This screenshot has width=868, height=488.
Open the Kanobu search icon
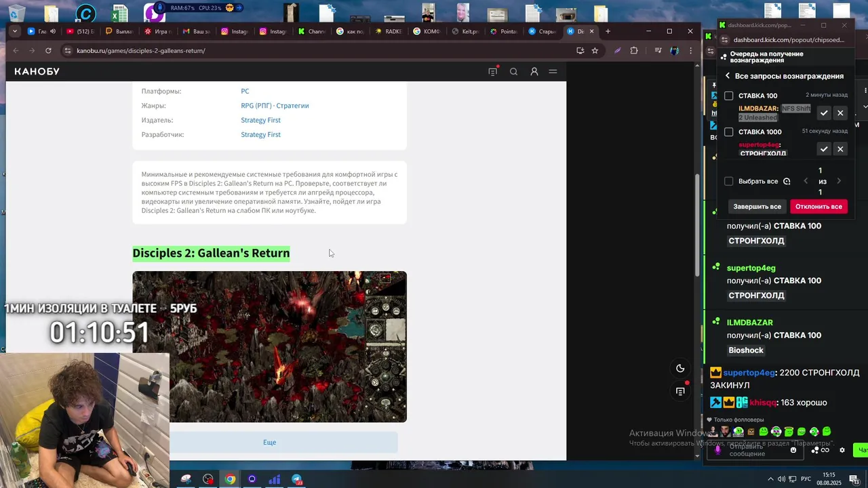tap(513, 71)
